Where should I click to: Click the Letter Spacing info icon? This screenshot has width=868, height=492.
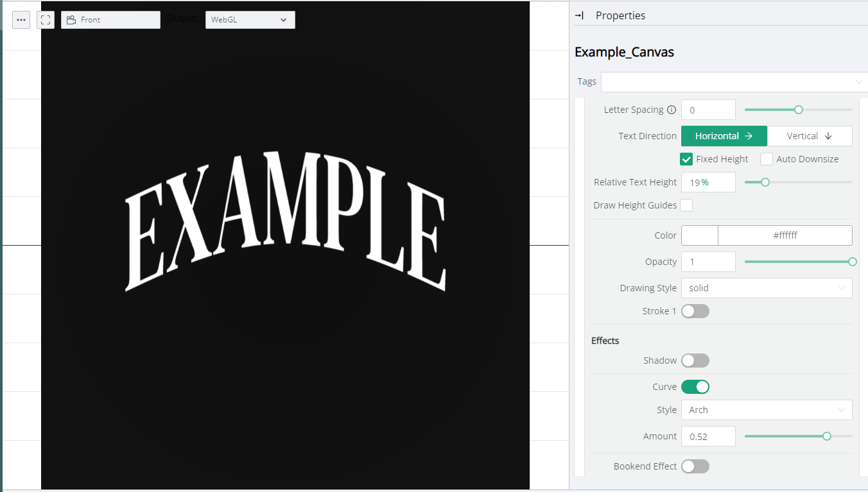(672, 110)
